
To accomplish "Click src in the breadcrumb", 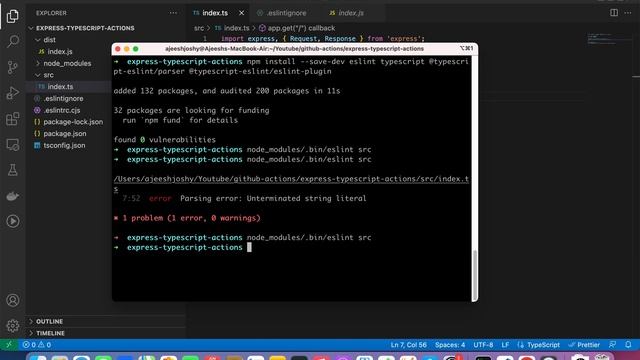I will pyautogui.click(x=199, y=28).
